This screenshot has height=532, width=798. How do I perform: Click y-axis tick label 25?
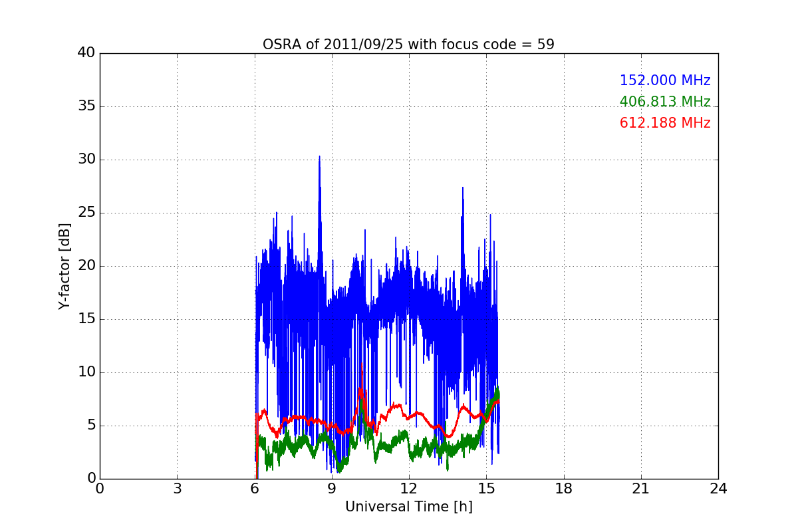pyautogui.click(x=86, y=213)
